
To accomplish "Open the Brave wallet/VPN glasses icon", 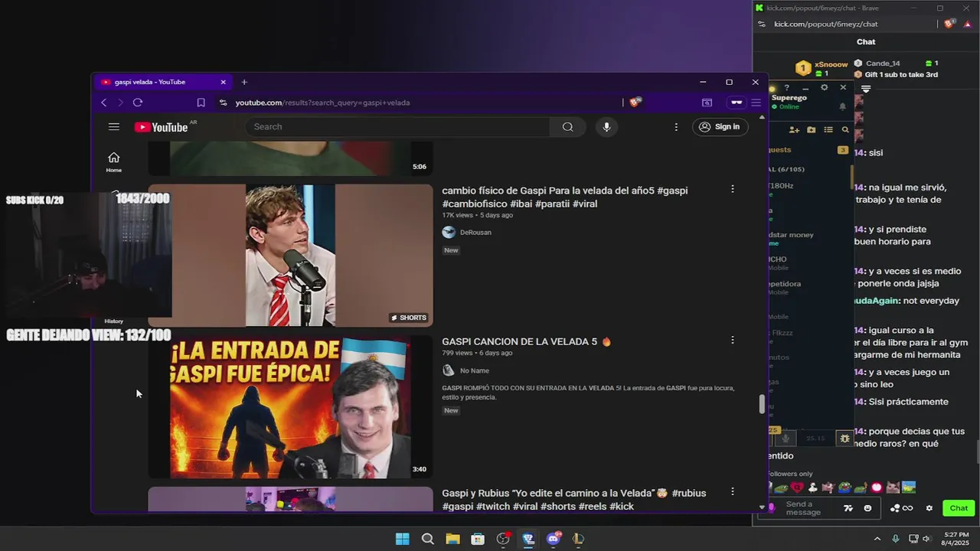I will [737, 103].
